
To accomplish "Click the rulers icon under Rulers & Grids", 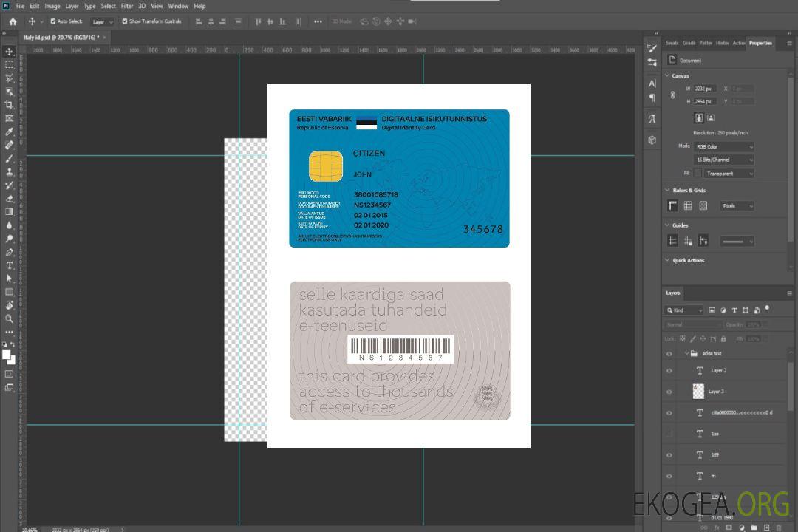I will 672,206.
